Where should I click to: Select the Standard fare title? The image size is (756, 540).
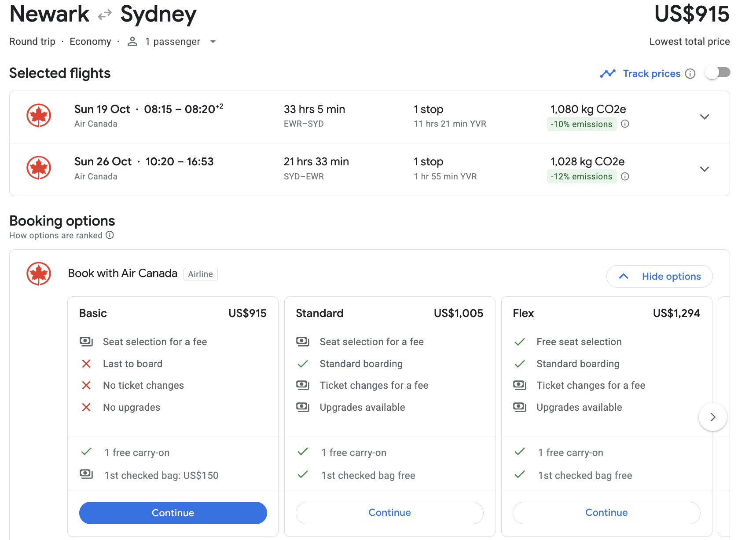(319, 313)
